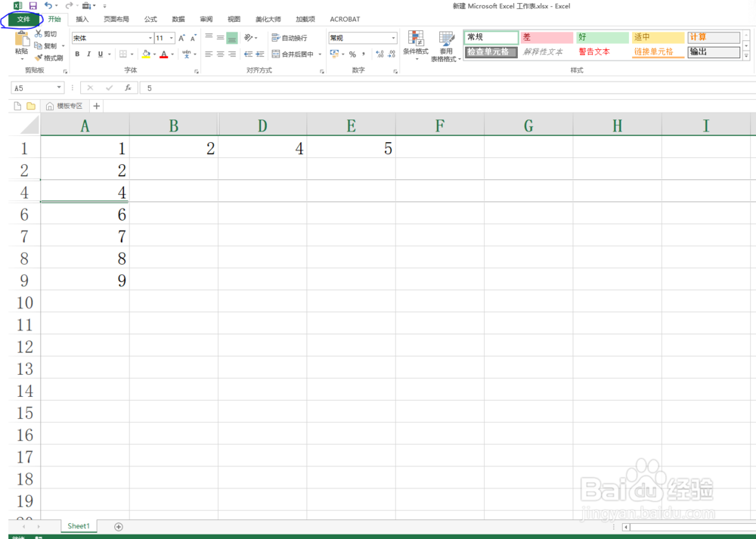Apply the Bad (差) cell style
The width and height of the screenshot is (756, 539).
pos(547,37)
